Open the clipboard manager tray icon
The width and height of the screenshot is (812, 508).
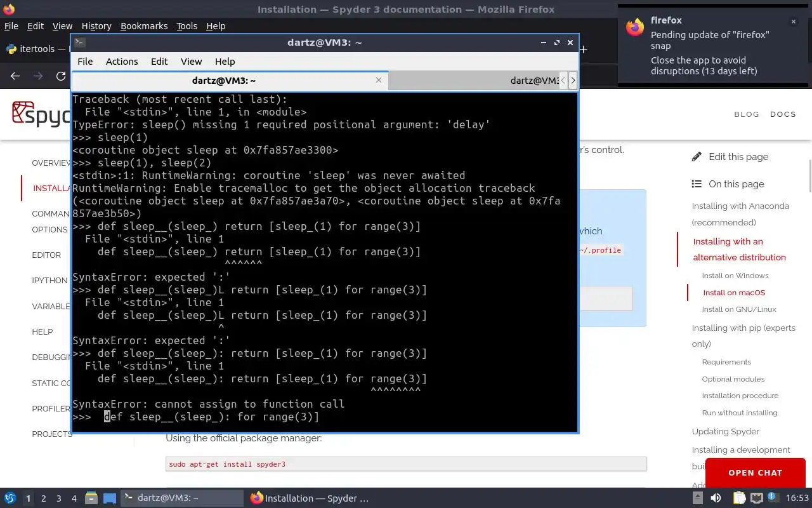click(740, 498)
